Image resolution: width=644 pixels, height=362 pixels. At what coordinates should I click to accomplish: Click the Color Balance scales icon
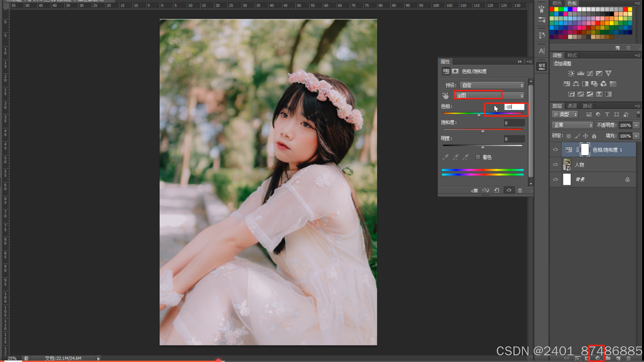point(576,84)
